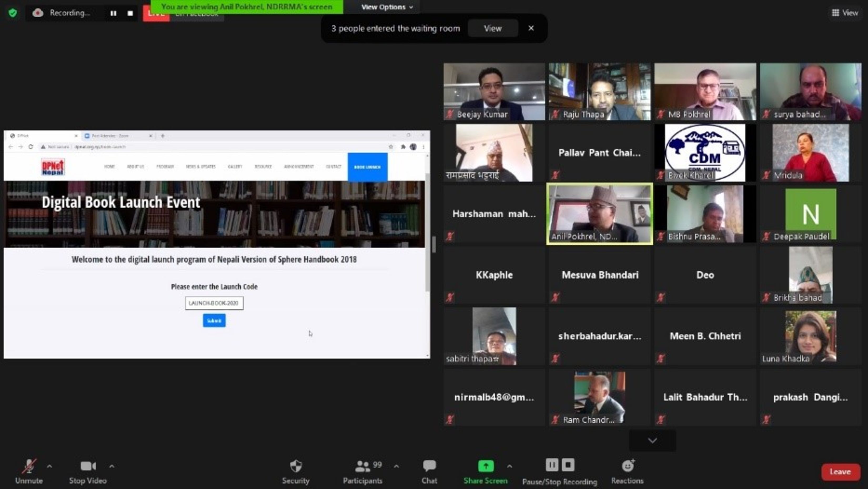Click the green Share Screen icon
868x489 pixels.
point(486,466)
